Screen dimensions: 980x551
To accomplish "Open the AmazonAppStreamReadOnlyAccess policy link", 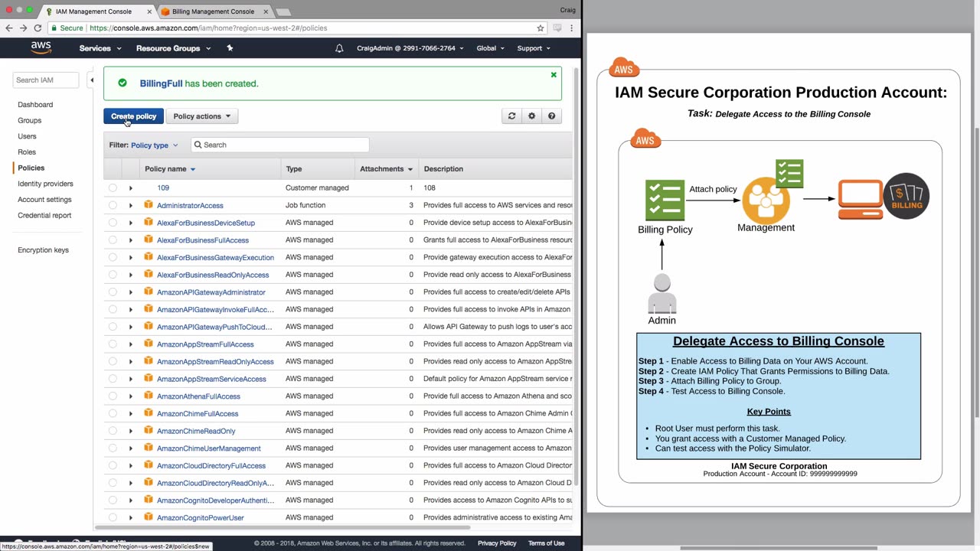I will (215, 361).
